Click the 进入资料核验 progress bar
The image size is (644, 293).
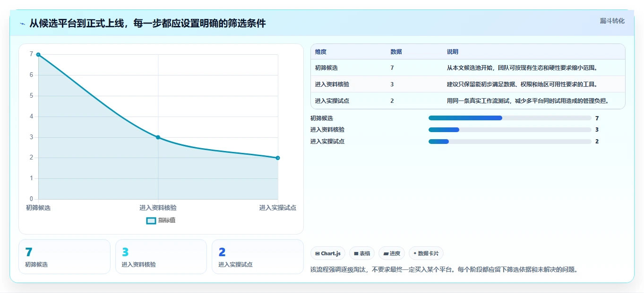pyautogui.click(x=510, y=130)
